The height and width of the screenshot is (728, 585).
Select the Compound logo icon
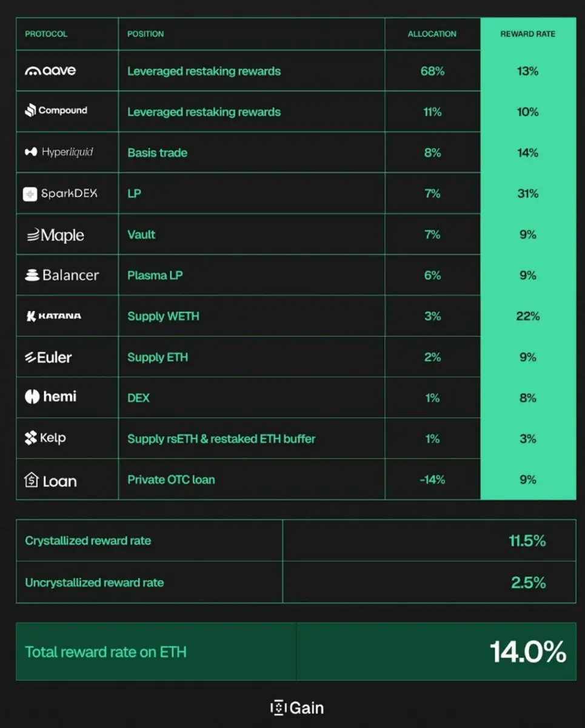click(x=30, y=110)
